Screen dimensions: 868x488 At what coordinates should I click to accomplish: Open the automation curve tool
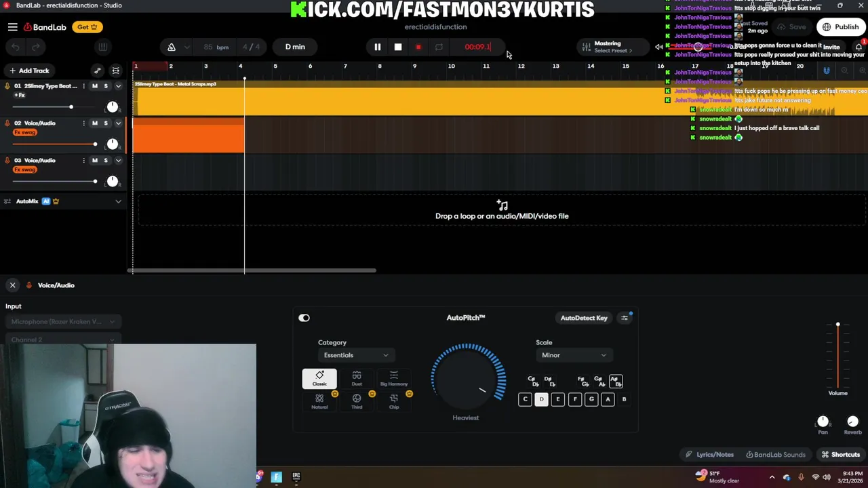click(x=98, y=70)
